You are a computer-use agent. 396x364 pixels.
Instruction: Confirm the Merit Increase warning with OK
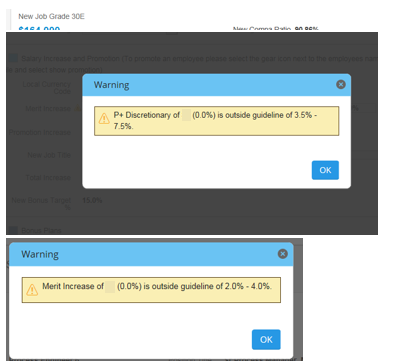[x=266, y=340]
